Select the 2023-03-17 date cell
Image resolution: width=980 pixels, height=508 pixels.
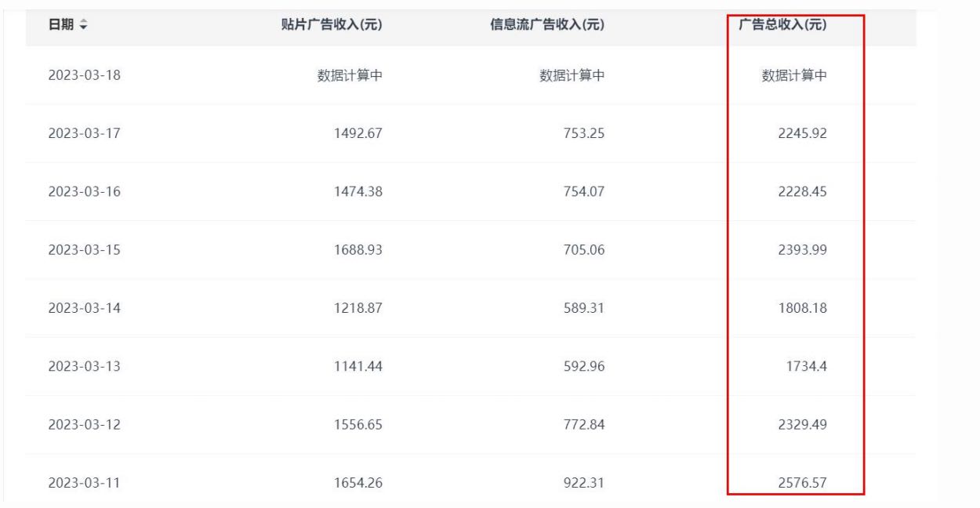pos(85,133)
